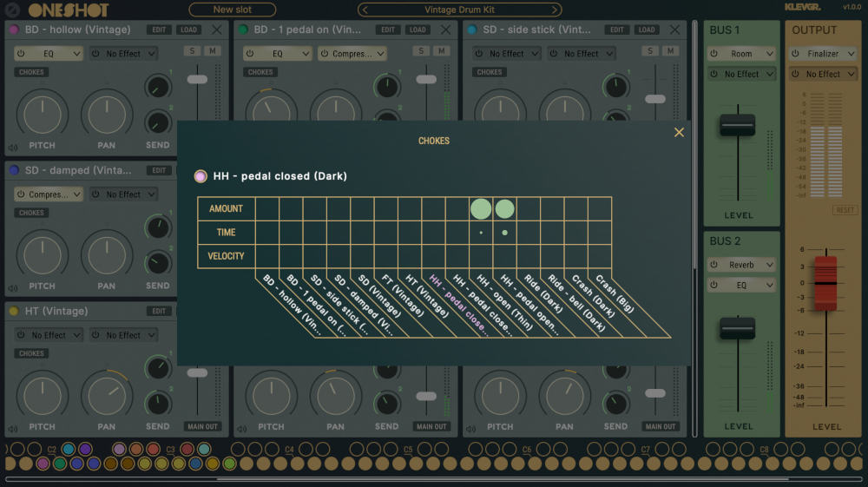868x487 pixels.
Task: Click the OneShot logo icon at top left
Action: (x=12, y=10)
